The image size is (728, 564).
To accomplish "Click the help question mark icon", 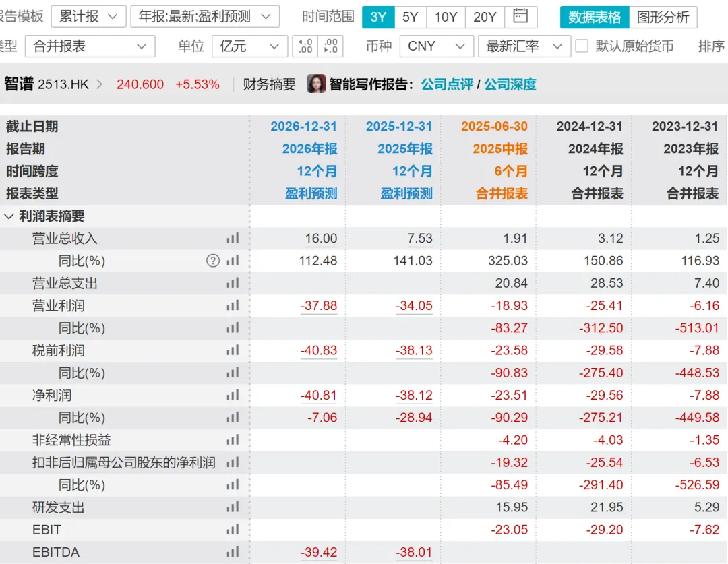I will pyautogui.click(x=212, y=260).
